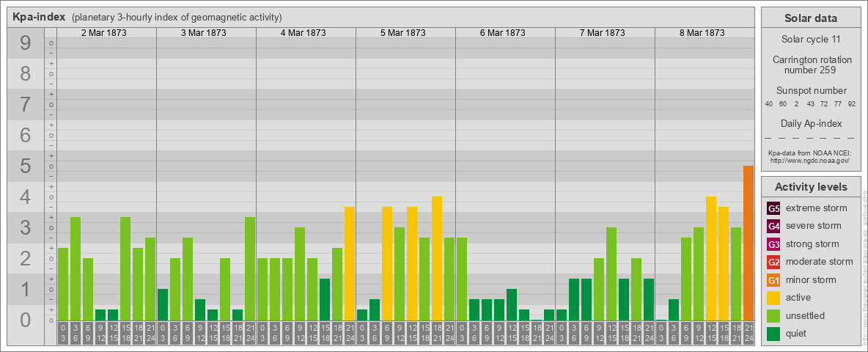Click the Kp scale number 5
The width and height of the screenshot is (868, 352).
click(x=26, y=166)
